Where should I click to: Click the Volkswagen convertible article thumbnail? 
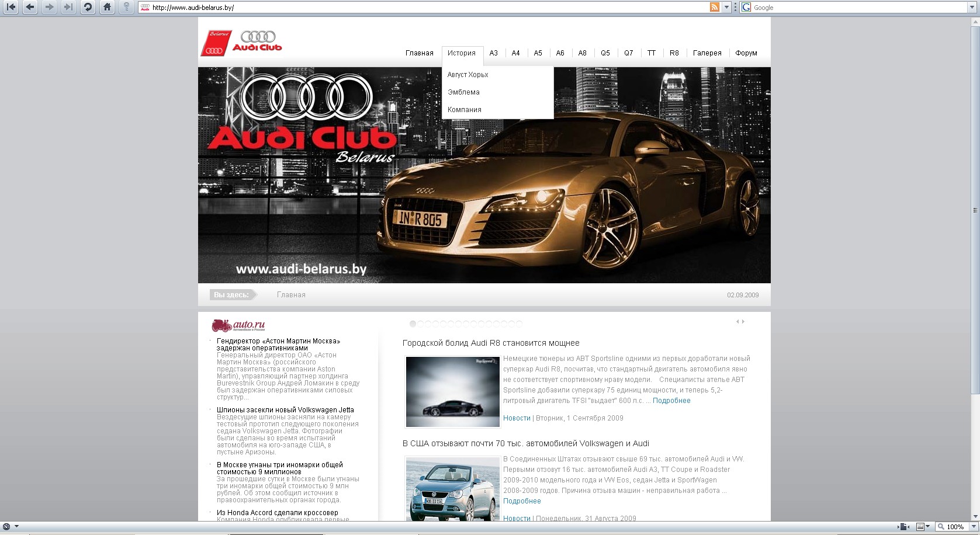point(452,489)
